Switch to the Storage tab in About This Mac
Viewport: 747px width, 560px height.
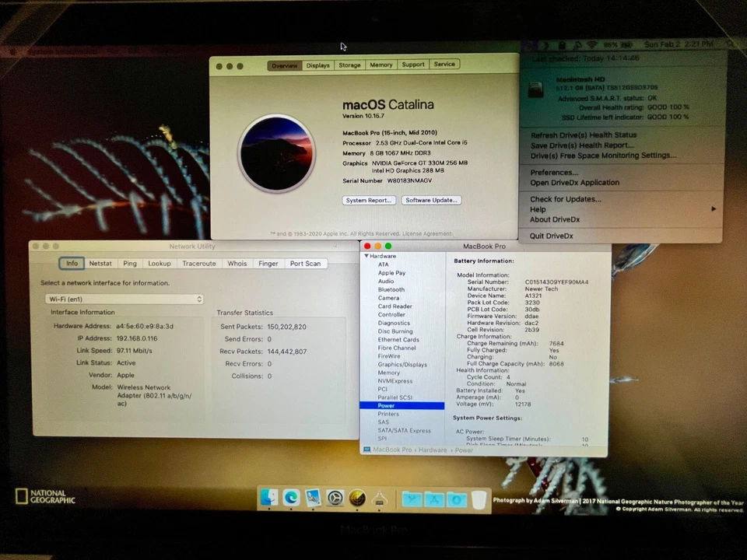click(x=349, y=65)
